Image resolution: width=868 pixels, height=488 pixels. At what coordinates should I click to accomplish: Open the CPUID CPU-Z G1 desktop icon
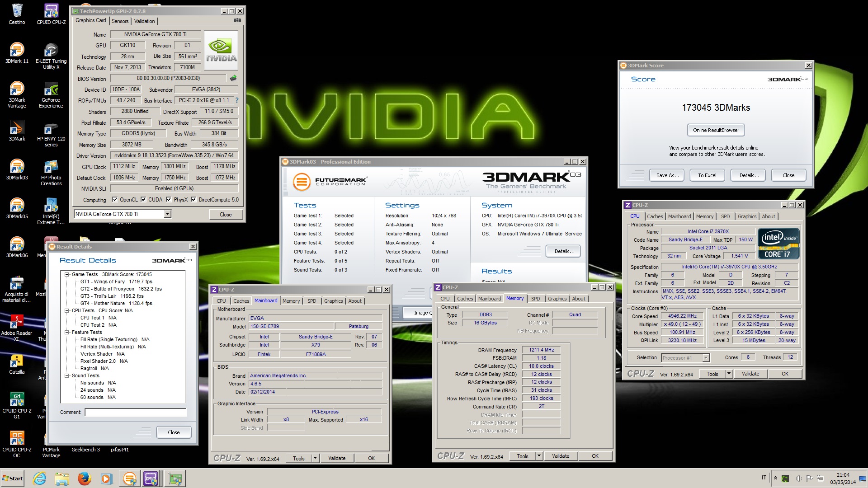point(17,405)
